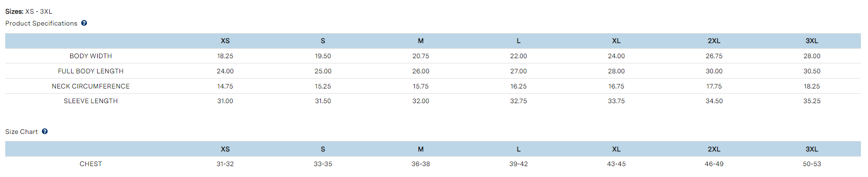Click the Sizes XS - 3XL text
The height and width of the screenshot is (177, 868).
[29, 11]
